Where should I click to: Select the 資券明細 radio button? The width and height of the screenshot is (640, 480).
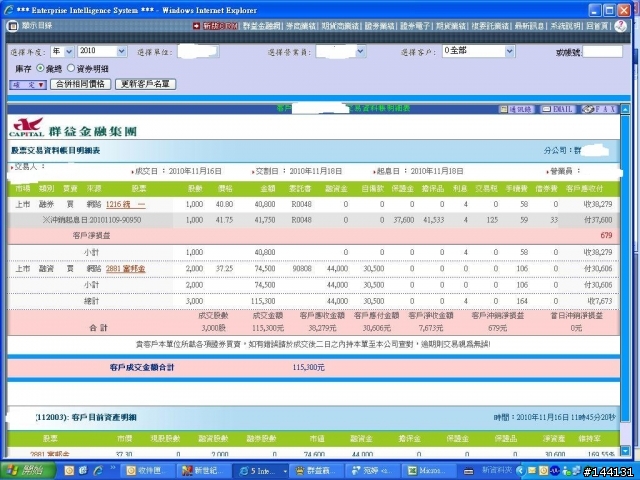[71, 68]
